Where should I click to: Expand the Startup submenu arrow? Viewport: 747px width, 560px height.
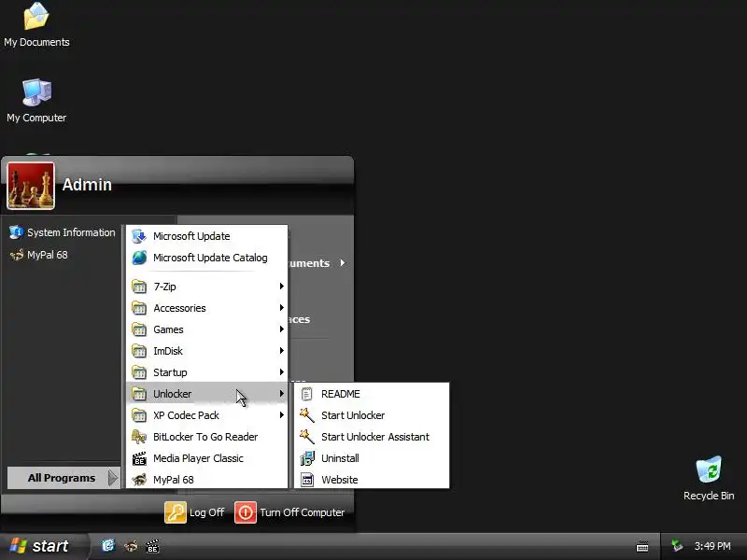281,371
